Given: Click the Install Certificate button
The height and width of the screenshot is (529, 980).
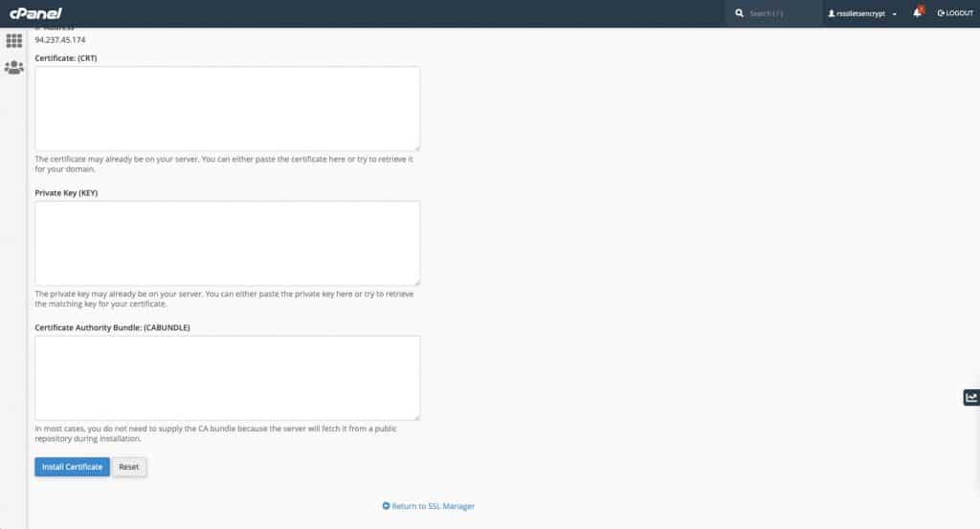Looking at the screenshot, I should (x=72, y=467).
